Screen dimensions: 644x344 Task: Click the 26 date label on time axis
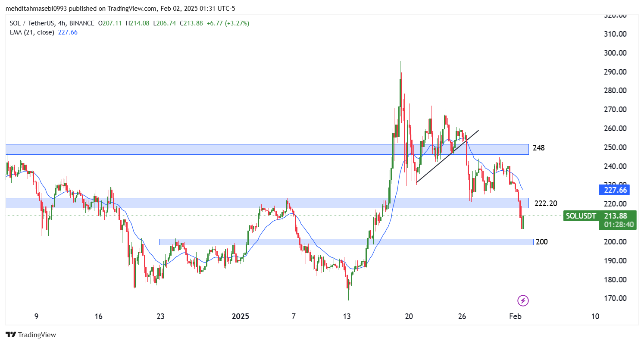click(463, 317)
